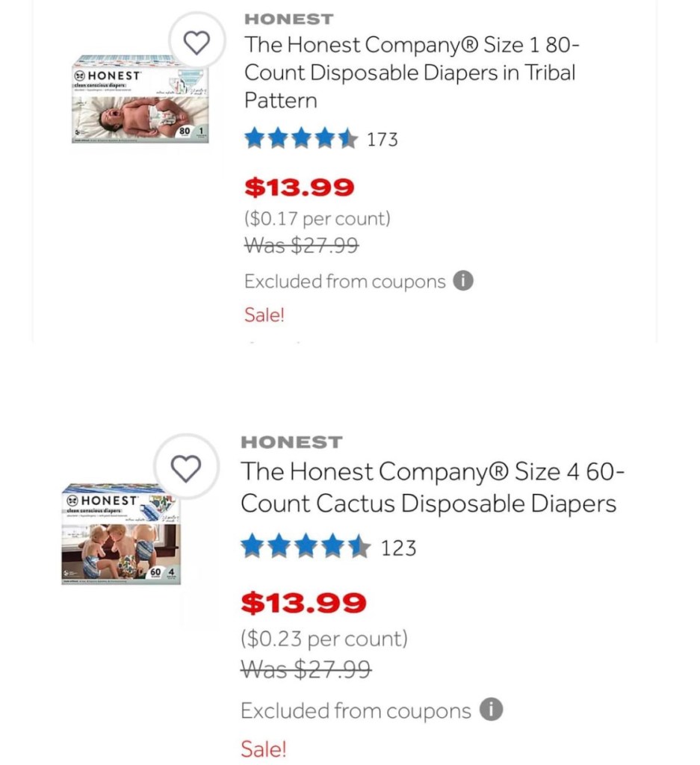
Task: Favorite the Size 4 Cactus diapers
Action: [186, 468]
